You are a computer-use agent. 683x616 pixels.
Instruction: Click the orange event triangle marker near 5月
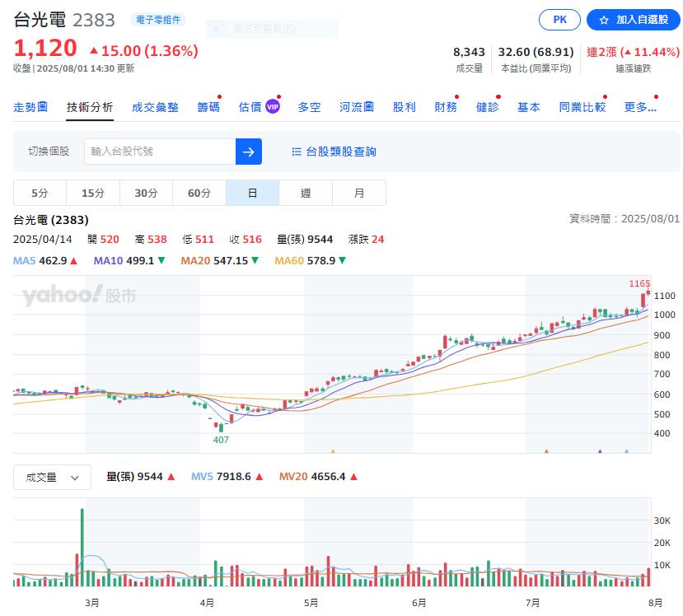point(333,451)
